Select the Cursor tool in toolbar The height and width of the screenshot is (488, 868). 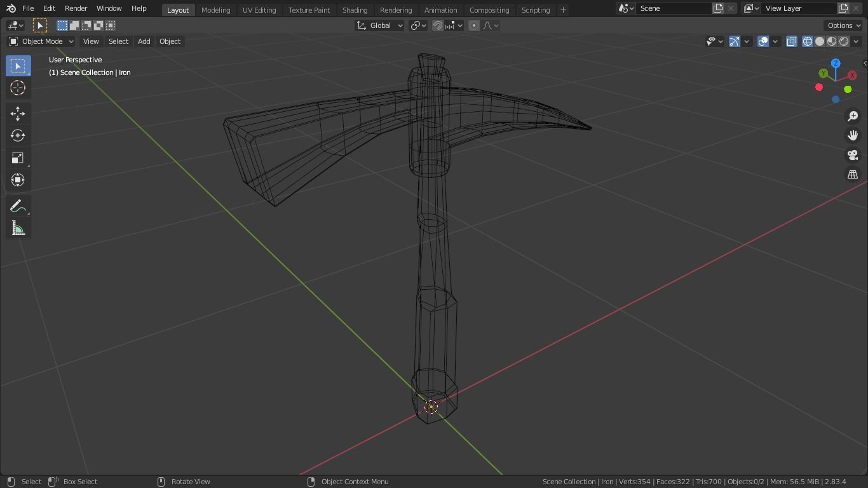(18, 88)
